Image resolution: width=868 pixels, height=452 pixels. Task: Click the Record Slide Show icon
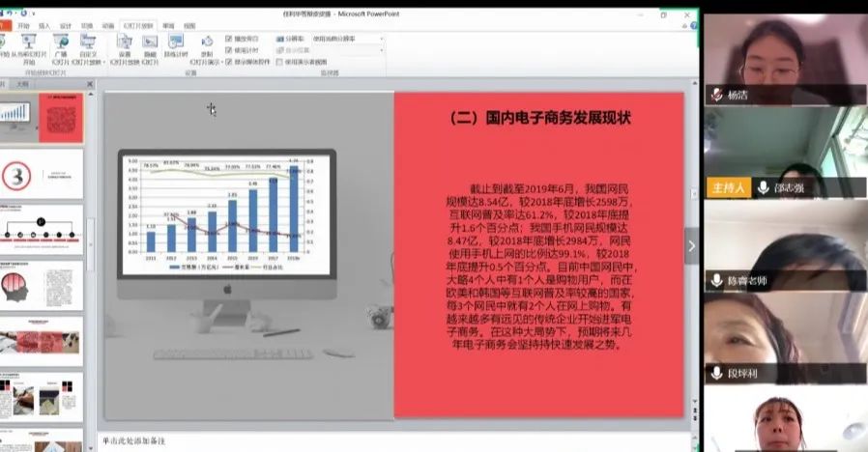click(209, 42)
